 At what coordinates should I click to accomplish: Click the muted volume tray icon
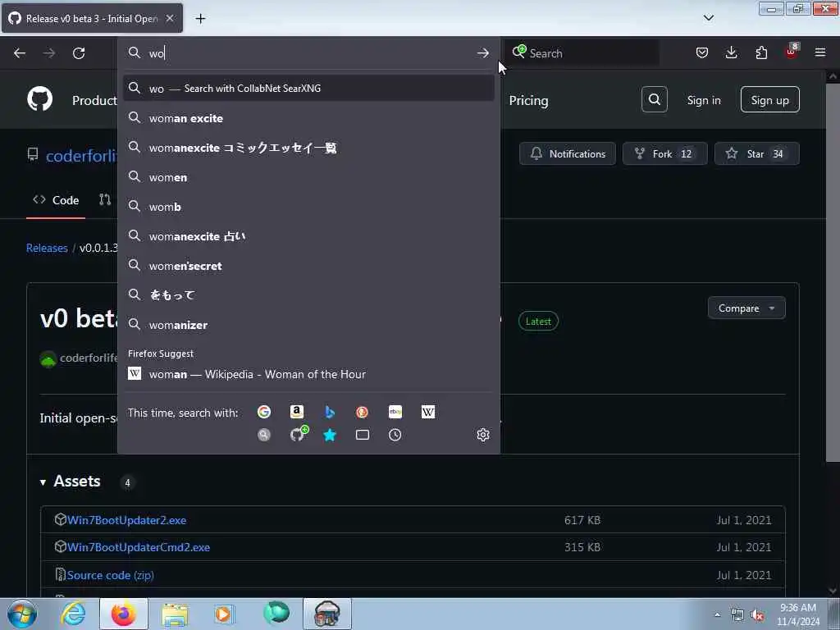click(757, 615)
